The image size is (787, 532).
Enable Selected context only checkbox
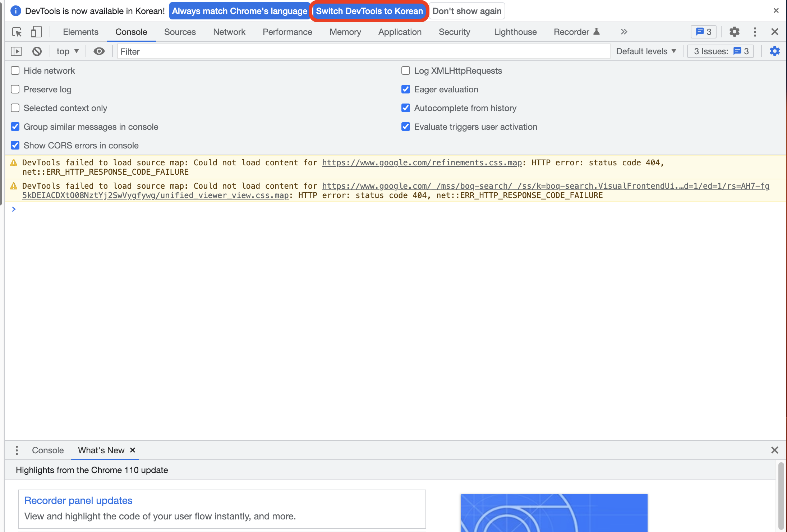(x=15, y=108)
